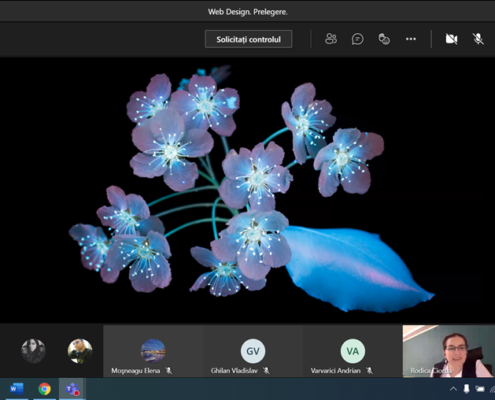Click the Solicitați controlul button

[248, 39]
